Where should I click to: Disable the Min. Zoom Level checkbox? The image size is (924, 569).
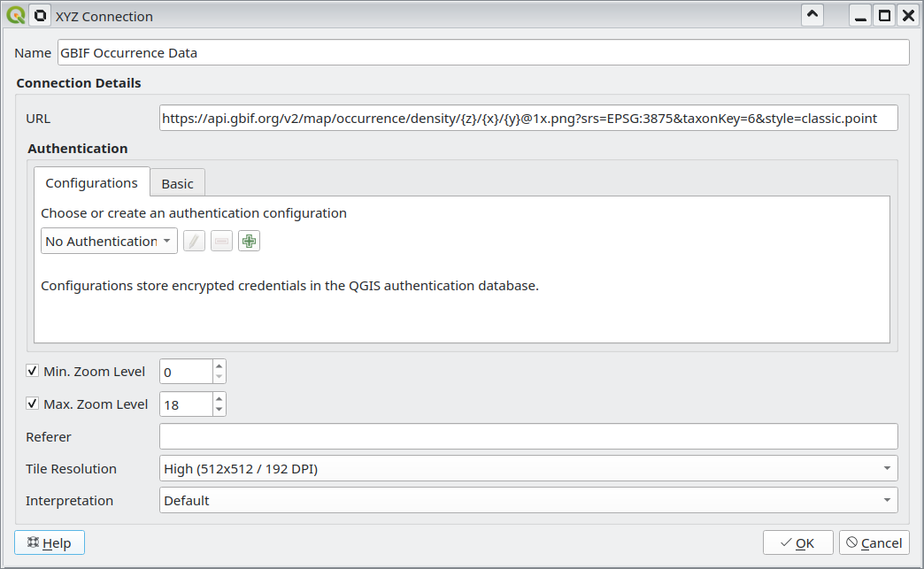point(33,372)
